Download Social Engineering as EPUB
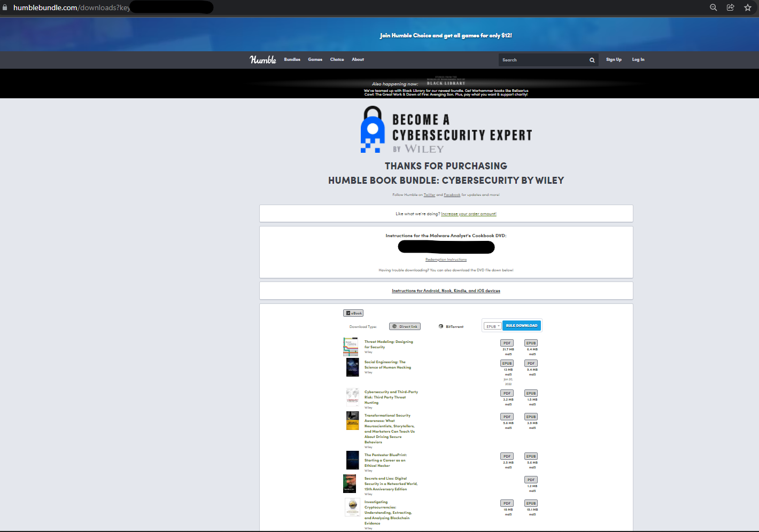This screenshot has width=759, height=532. [507, 364]
